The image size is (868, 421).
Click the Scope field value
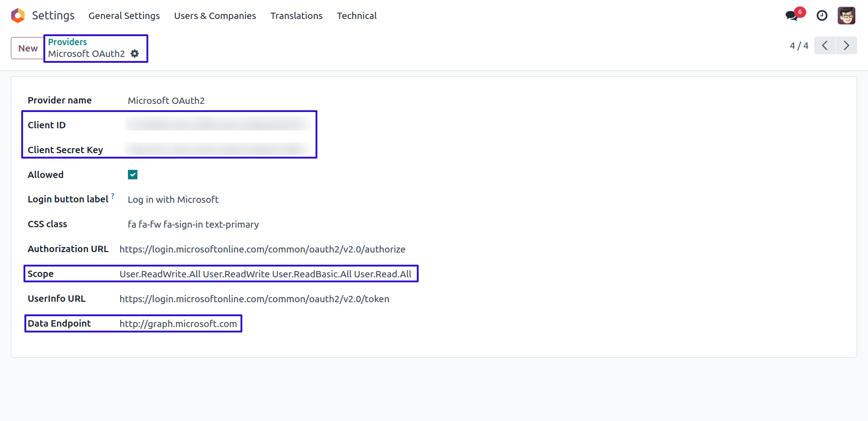tap(265, 274)
